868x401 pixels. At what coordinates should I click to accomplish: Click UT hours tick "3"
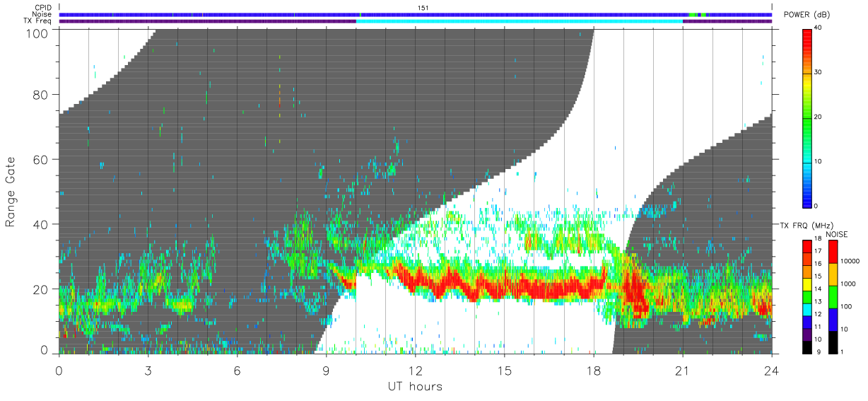point(148,370)
